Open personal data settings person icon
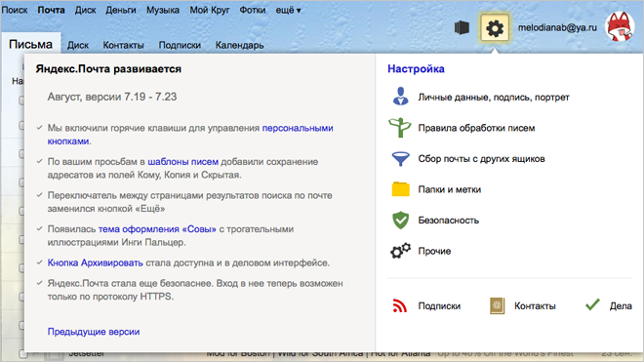This screenshot has height=362, width=644. [400, 97]
